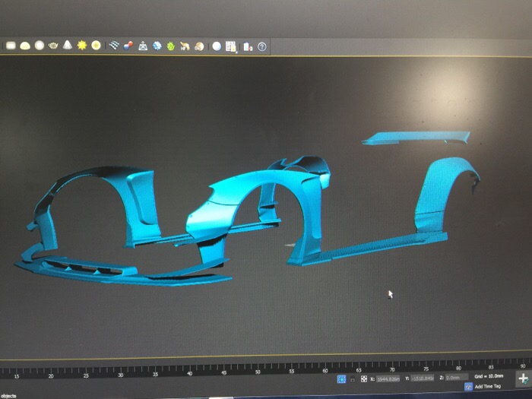
Task: Select the wireframe pyramid cage icon
Action: point(143,46)
